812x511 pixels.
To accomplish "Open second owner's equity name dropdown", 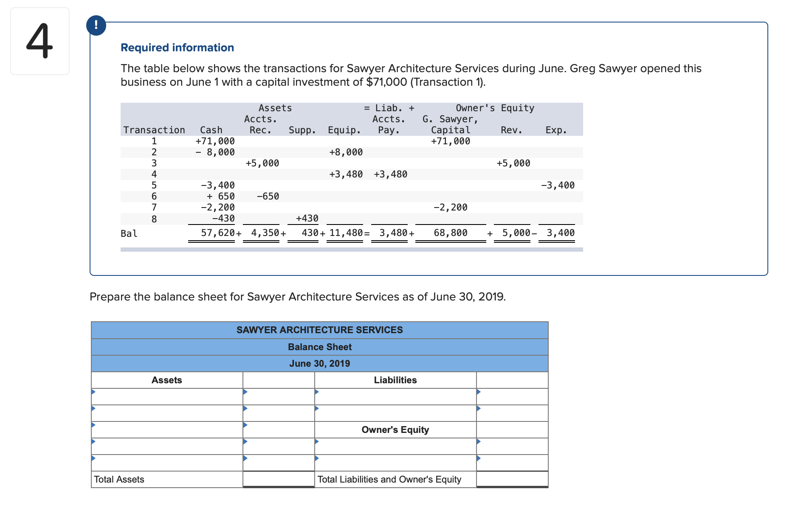I will [x=395, y=463].
